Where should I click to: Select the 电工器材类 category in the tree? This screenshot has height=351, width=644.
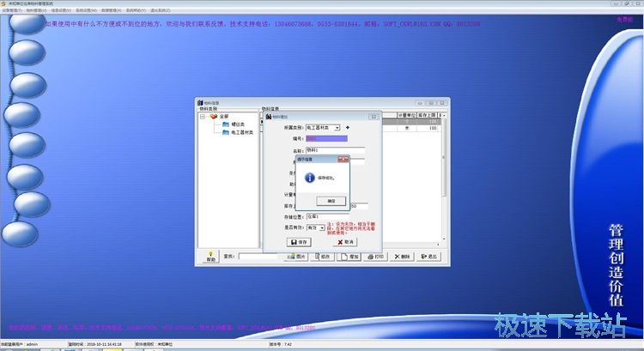click(242, 133)
